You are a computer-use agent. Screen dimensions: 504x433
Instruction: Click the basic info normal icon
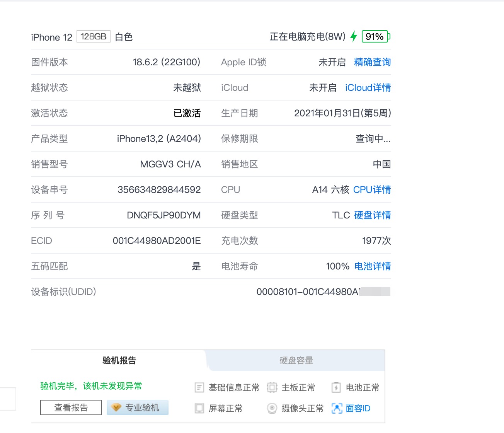point(199,387)
